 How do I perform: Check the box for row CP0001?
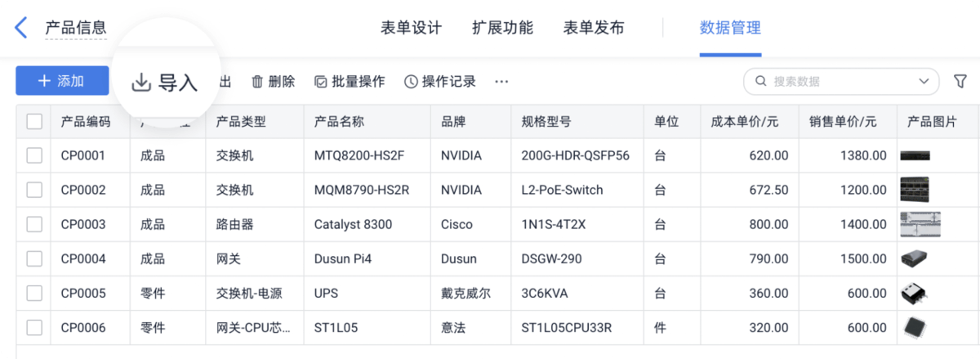(34, 155)
